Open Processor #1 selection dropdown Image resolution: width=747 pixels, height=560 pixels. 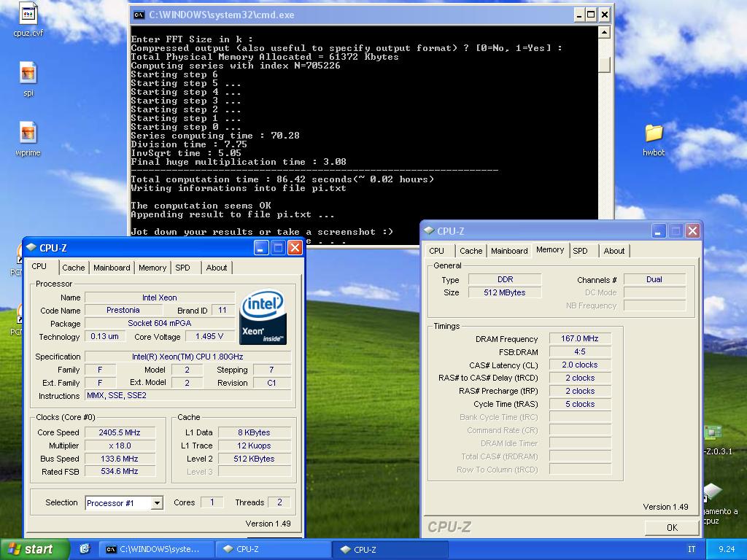[x=157, y=503]
